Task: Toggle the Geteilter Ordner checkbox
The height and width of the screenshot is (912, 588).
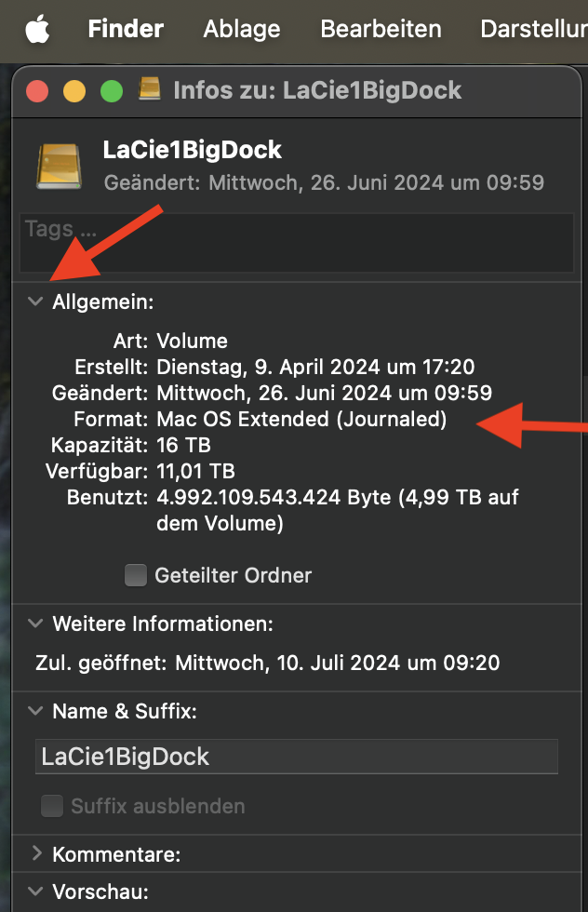Action: click(137, 576)
